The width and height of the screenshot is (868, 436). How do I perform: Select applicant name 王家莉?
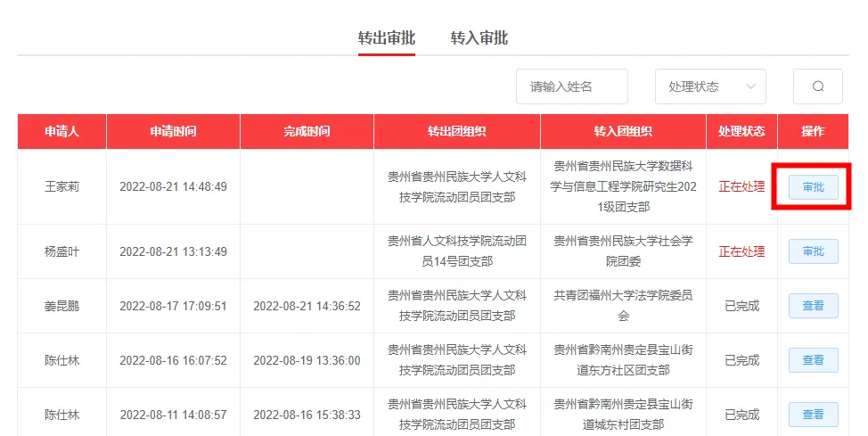(x=62, y=186)
